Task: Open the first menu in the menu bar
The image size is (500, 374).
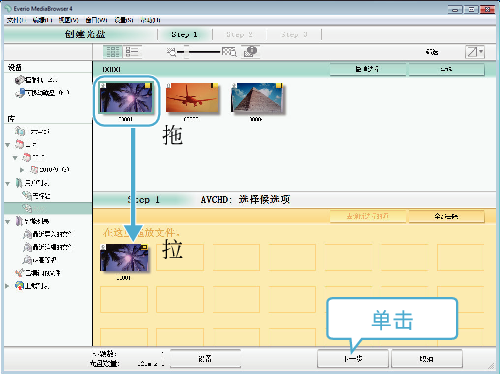Action: point(15,20)
